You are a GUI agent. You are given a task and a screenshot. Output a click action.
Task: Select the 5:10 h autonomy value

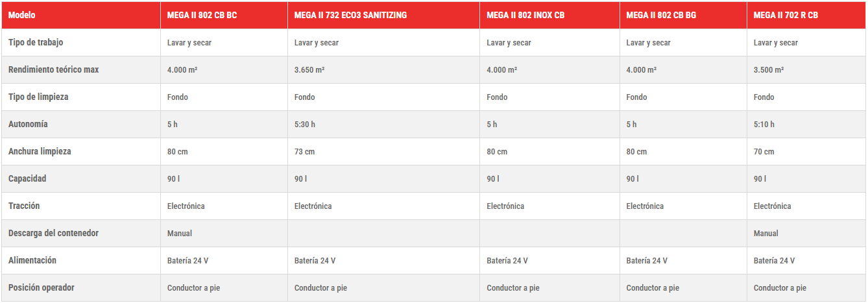(x=764, y=124)
